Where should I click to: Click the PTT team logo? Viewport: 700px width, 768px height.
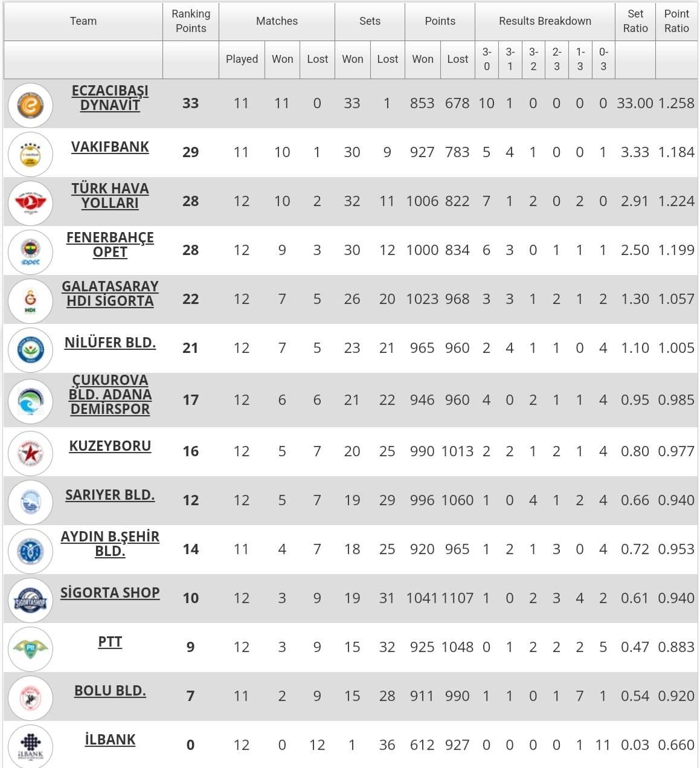click(30, 649)
